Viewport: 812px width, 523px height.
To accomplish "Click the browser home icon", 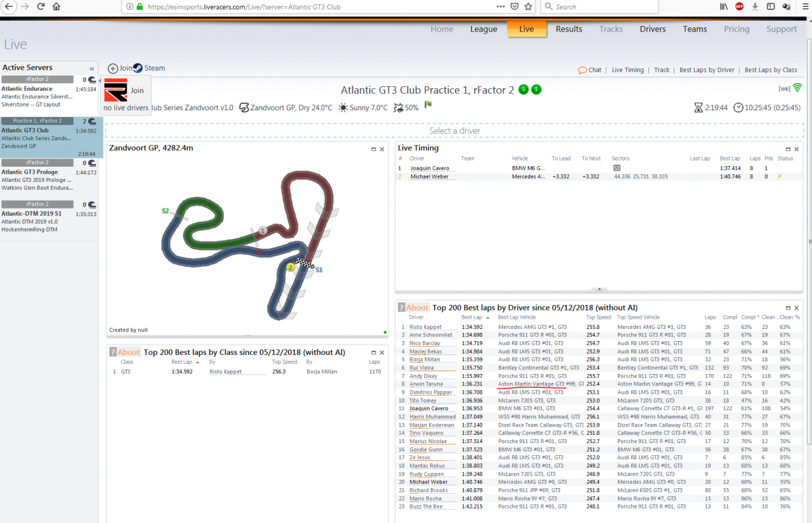I will pos(56,6).
